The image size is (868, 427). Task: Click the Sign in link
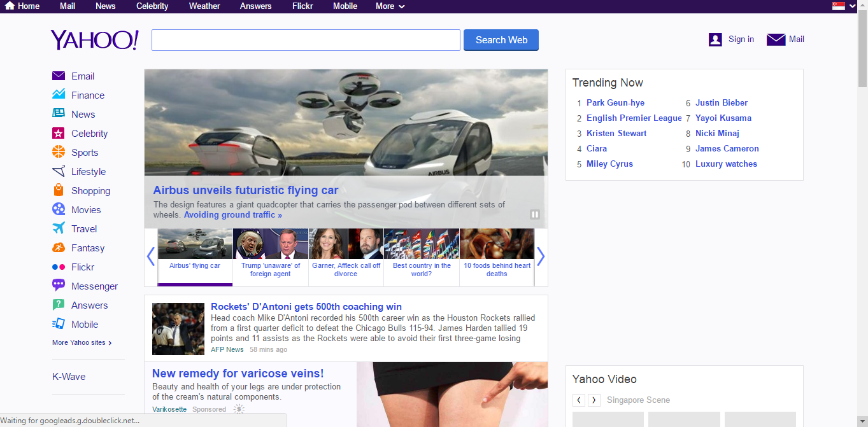click(x=741, y=39)
